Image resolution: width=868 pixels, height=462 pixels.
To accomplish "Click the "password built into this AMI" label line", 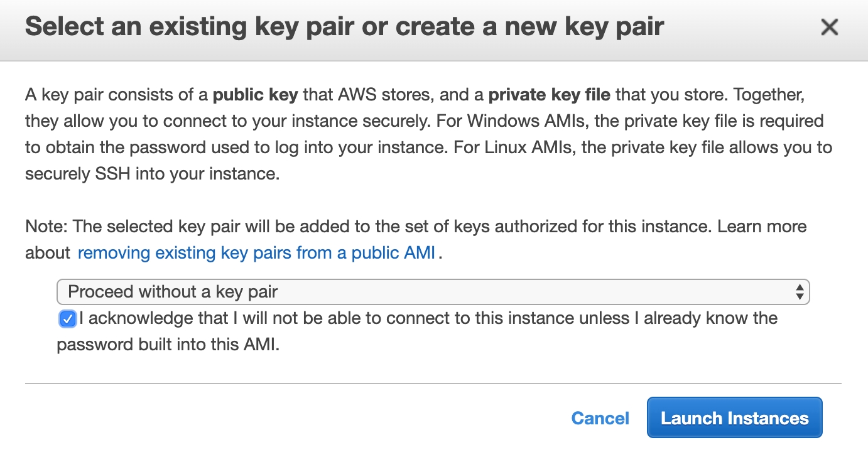I will [x=168, y=345].
